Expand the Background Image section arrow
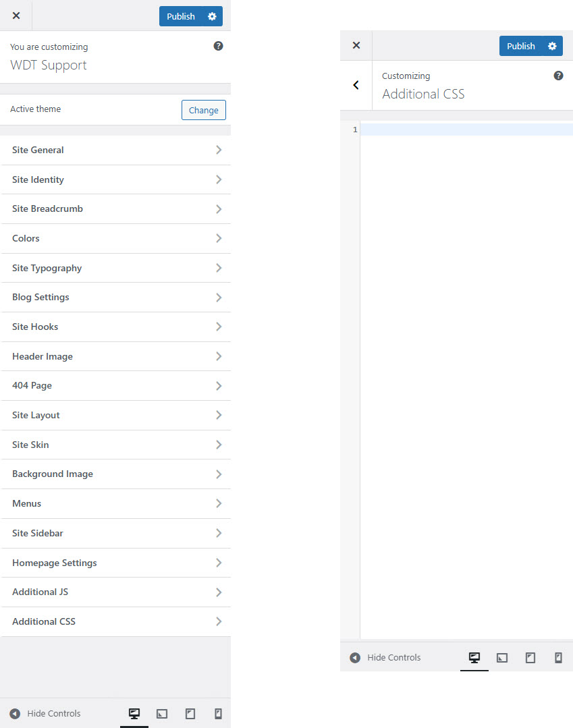This screenshot has width=573, height=728. click(x=219, y=474)
